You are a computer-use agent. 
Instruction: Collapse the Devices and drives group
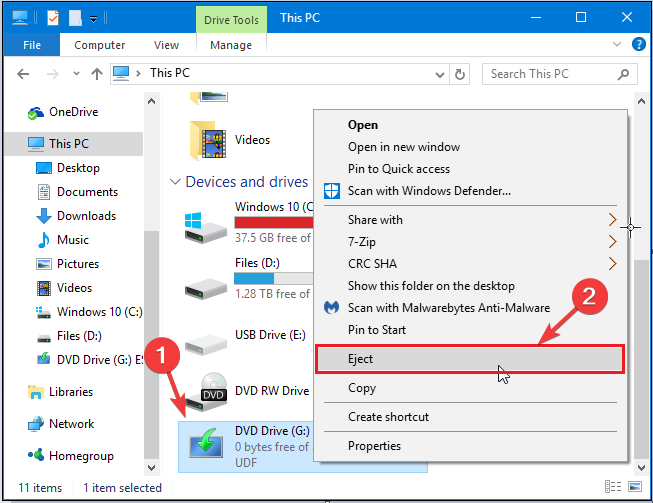tap(175, 182)
